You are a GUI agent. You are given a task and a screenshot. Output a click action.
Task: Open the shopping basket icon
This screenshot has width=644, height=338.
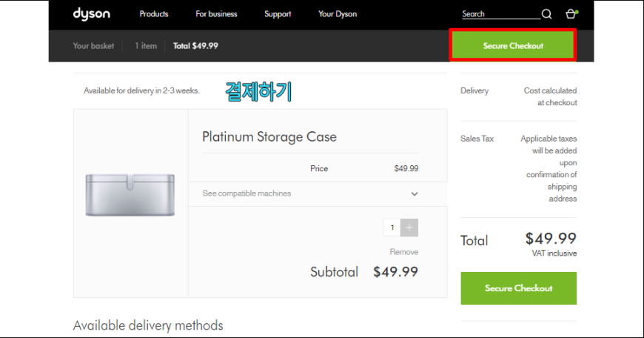(571, 14)
